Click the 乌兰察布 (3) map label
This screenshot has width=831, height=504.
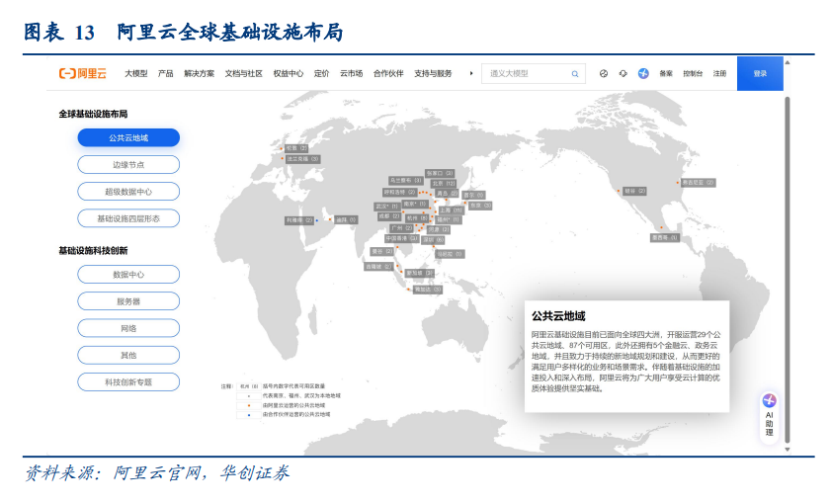point(405,181)
